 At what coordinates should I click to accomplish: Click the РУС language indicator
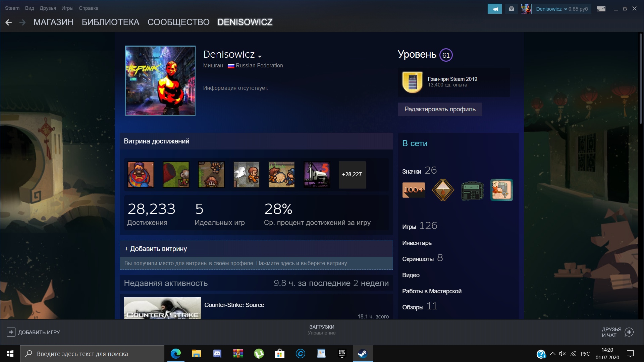pyautogui.click(x=585, y=354)
